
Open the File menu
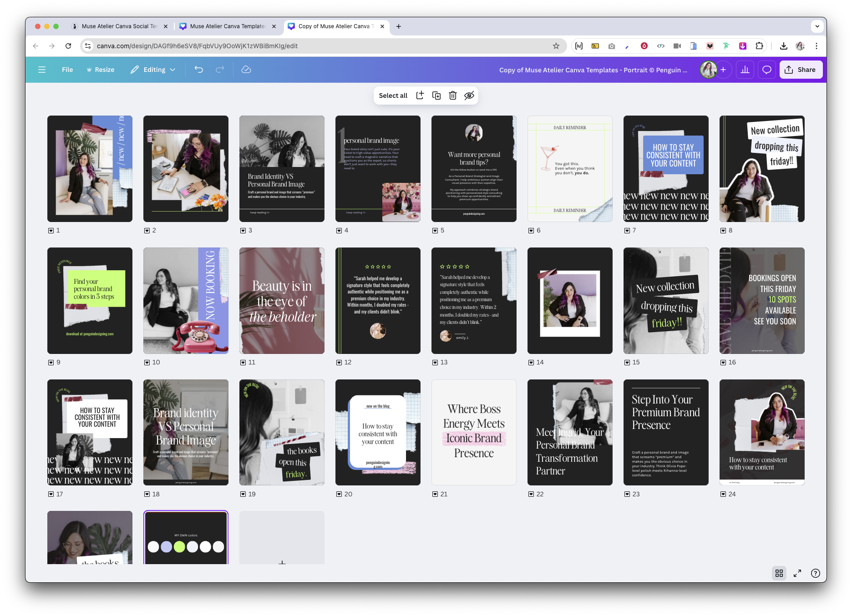coord(67,70)
